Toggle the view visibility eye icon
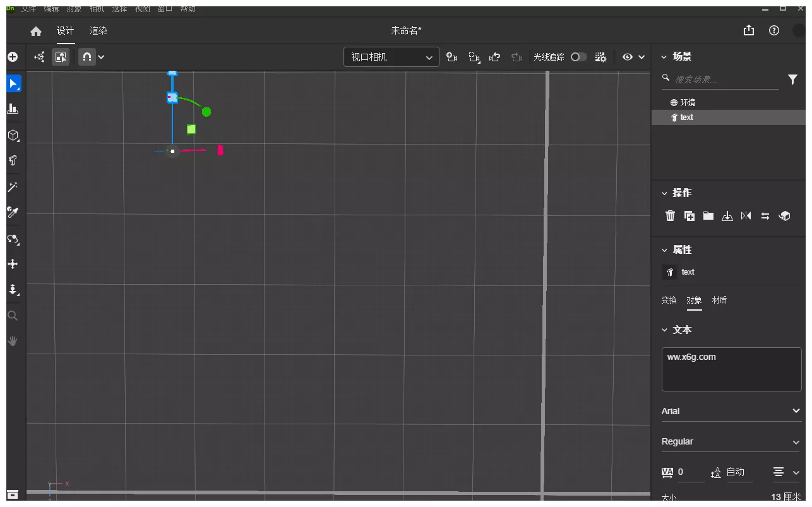Viewport: 812px width, 507px height. tap(628, 57)
